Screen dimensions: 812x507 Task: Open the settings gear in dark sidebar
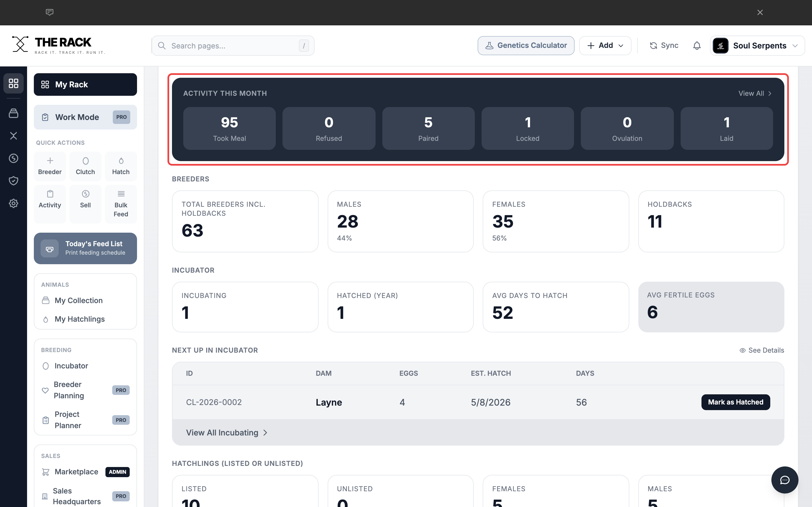[14, 203]
